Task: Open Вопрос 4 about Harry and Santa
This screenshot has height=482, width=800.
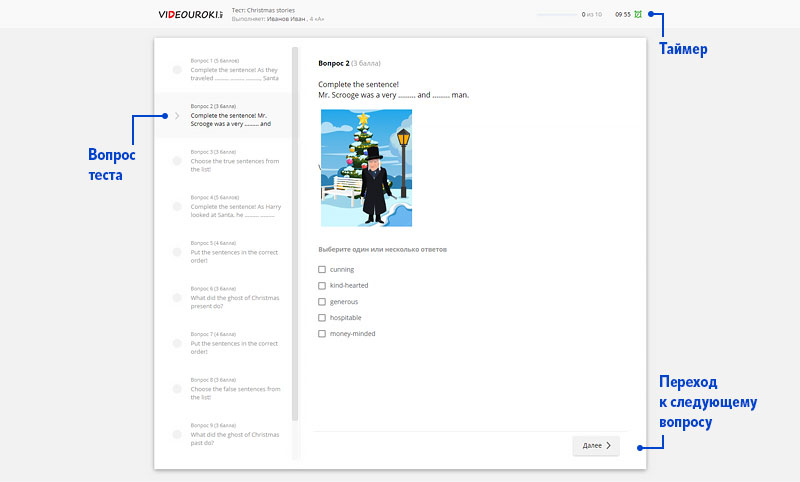Action: [x=223, y=207]
